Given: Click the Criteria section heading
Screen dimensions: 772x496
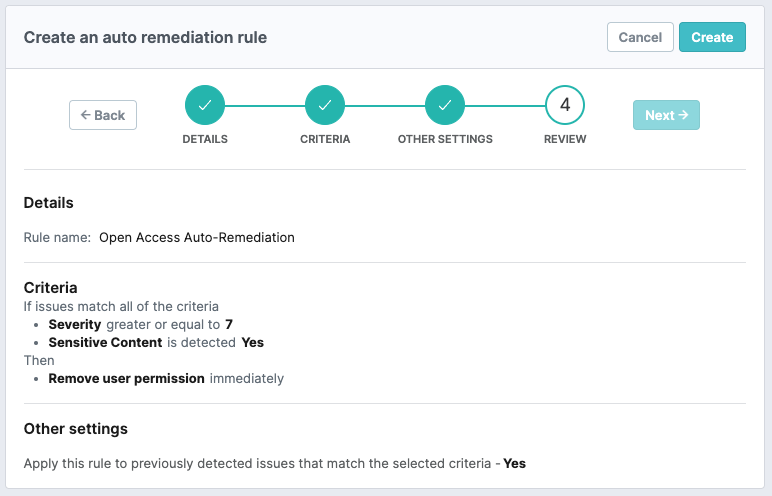Looking at the screenshot, I should tap(51, 288).
